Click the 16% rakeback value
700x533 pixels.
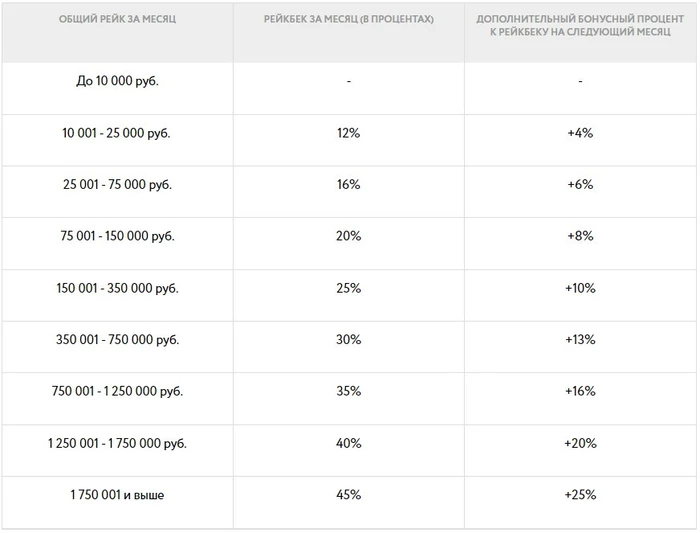coord(349,184)
